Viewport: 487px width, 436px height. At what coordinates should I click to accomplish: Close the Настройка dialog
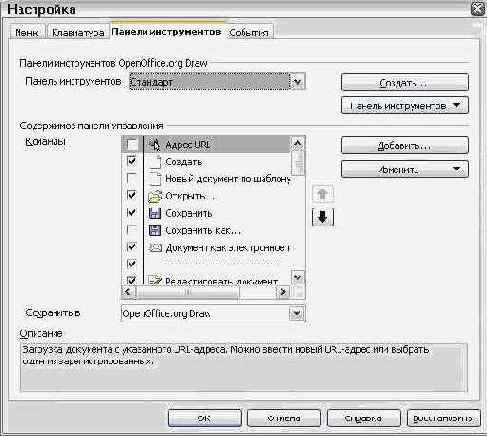pyautogui.click(x=478, y=9)
